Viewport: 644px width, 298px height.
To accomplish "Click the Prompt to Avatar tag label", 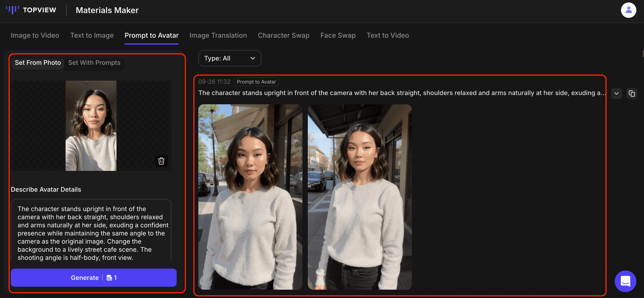I will [256, 82].
